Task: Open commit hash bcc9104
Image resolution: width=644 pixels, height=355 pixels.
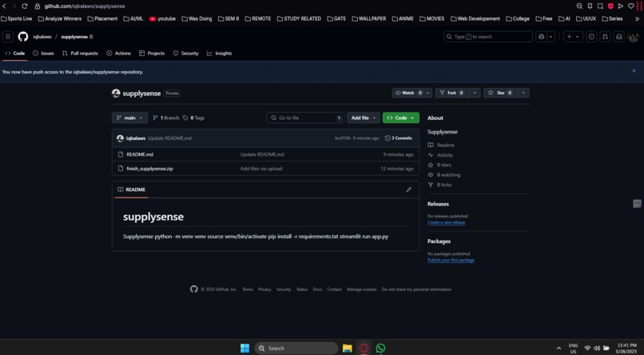Action: coord(343,138)
